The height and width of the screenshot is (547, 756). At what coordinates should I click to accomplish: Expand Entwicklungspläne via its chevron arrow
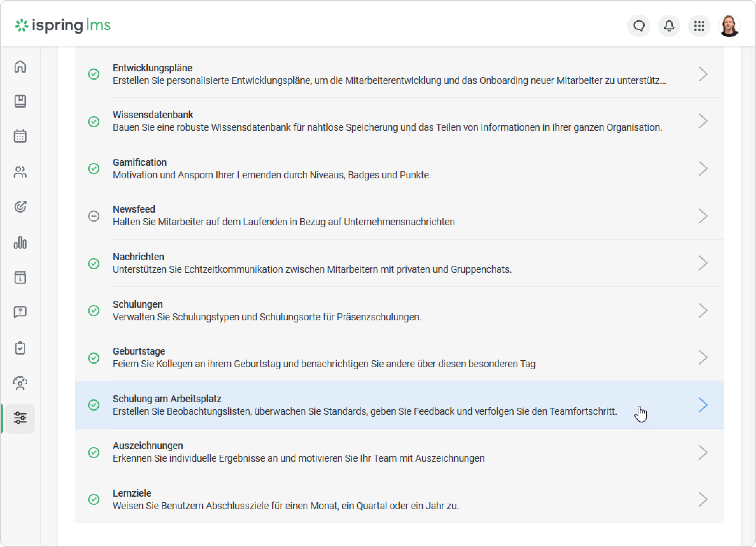point(703,74)
